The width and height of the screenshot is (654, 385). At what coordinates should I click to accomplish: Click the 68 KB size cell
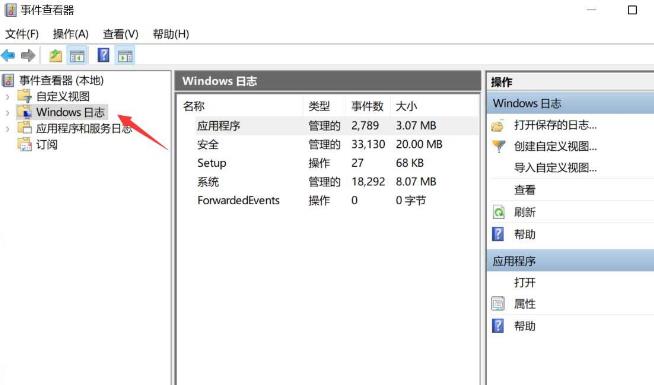click(410, 163)
